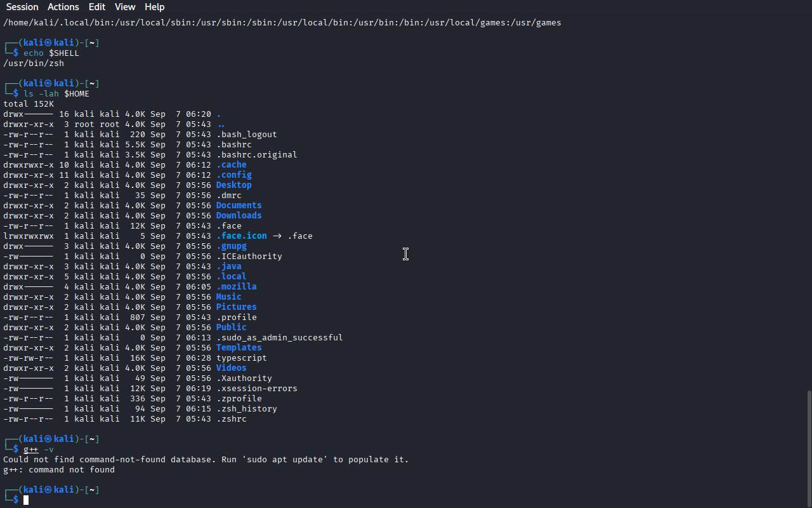Click the PATH output line at top
812x508 pixels.
282,23
